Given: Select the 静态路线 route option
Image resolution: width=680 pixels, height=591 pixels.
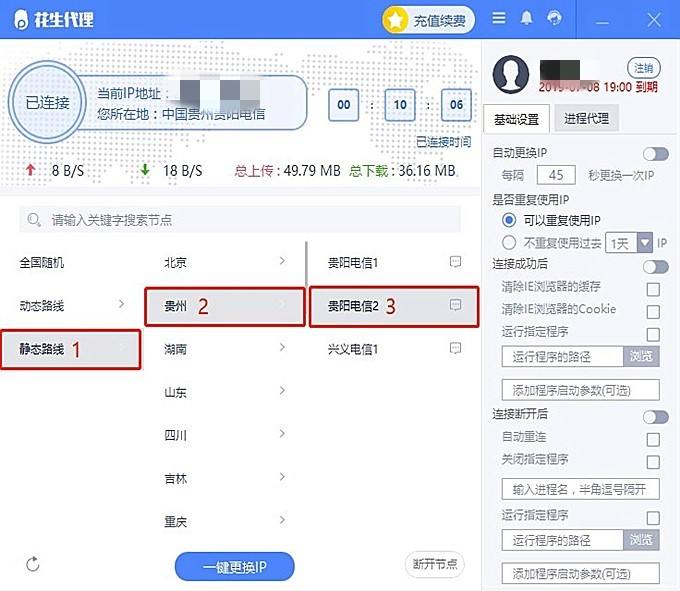Looking at the screenshot, I should click(x=71, y=349).
